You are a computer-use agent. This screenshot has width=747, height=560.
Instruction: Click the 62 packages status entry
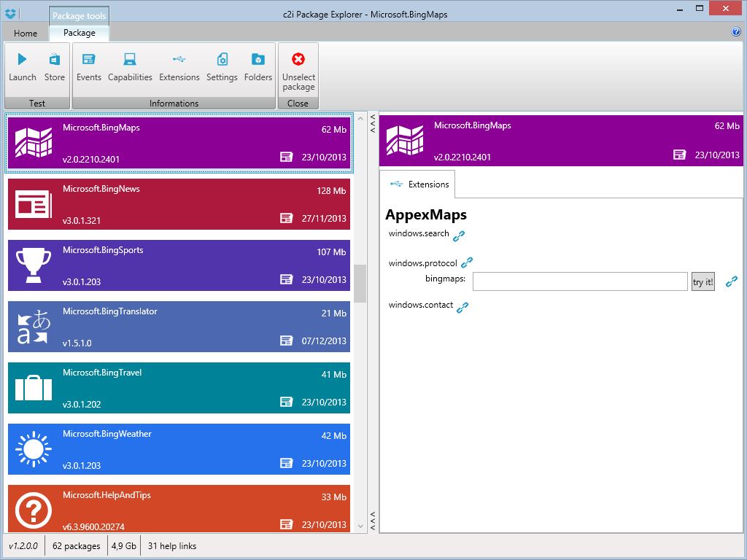76,545
